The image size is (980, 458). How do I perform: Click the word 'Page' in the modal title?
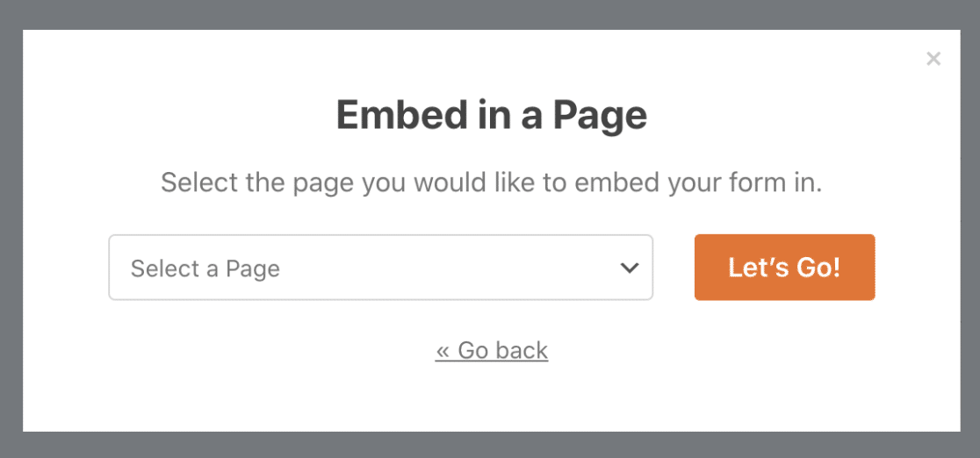coord(600,116)
